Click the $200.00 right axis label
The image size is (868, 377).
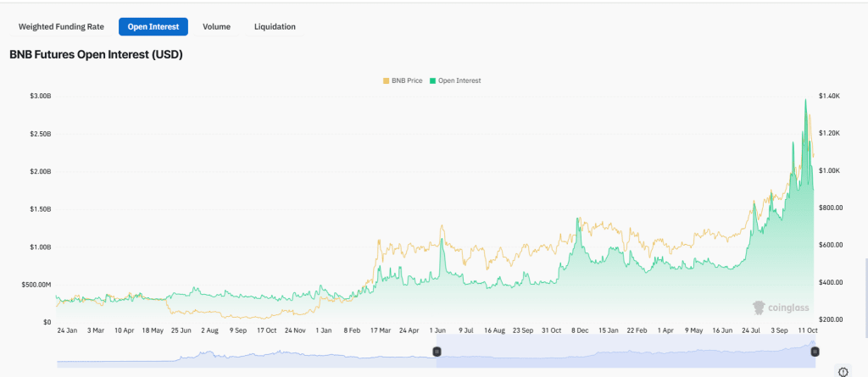click(x=832, y=319)
